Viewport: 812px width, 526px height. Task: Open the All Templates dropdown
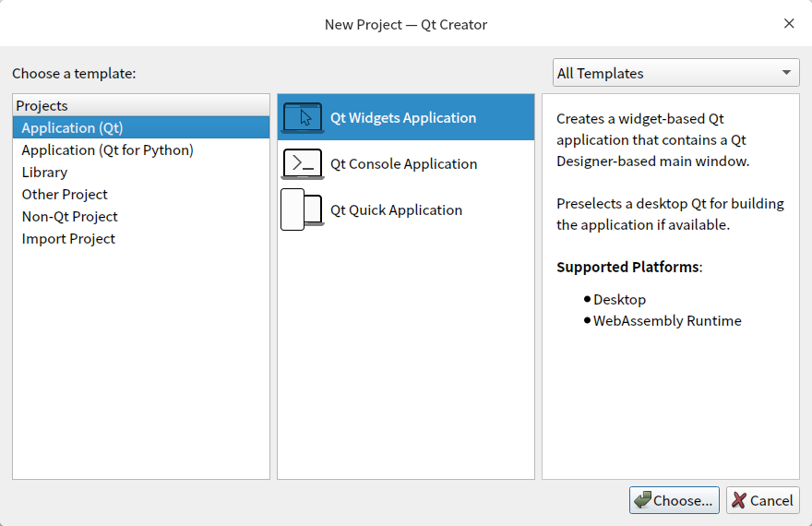pyautogui.click(x=676, y=73)
